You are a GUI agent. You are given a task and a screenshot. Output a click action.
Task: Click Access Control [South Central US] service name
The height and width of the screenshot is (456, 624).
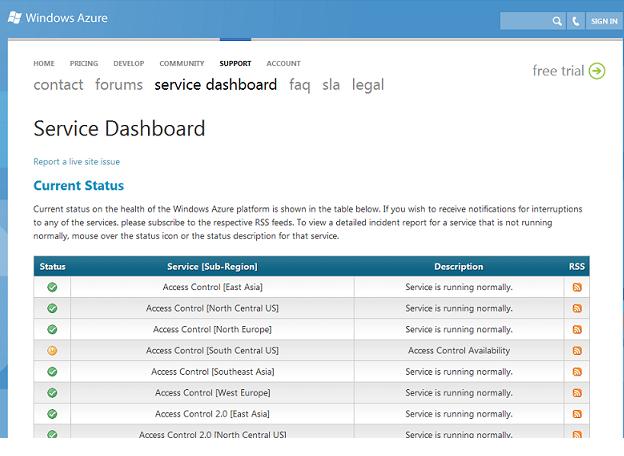(212, 351)
